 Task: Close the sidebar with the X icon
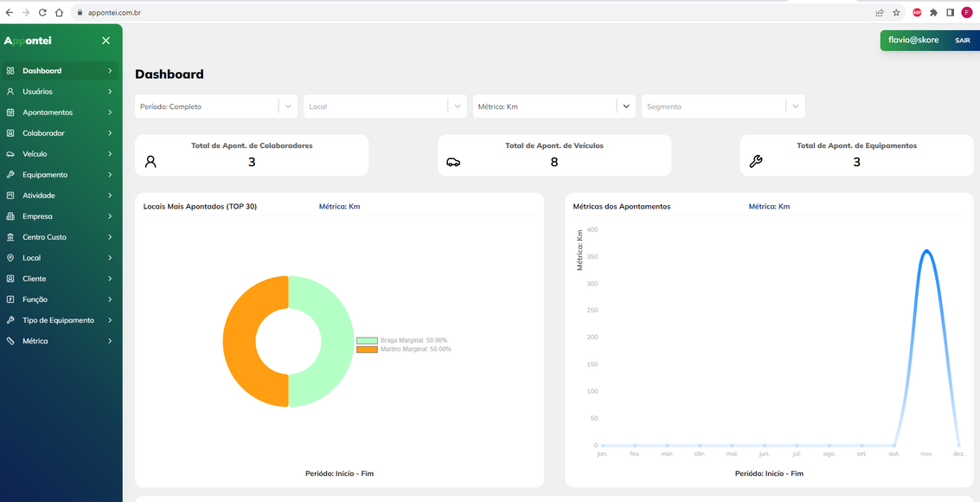106,41
